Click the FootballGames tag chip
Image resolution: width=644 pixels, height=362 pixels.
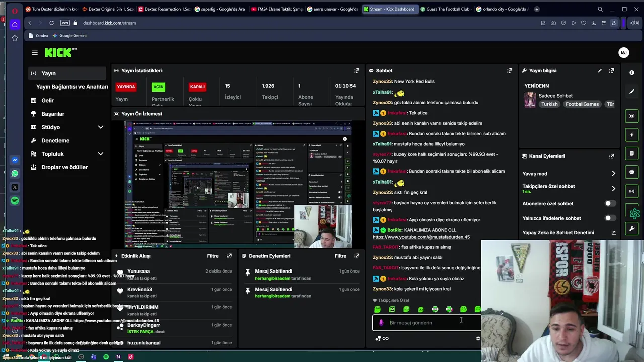click(x=582, y=104)
